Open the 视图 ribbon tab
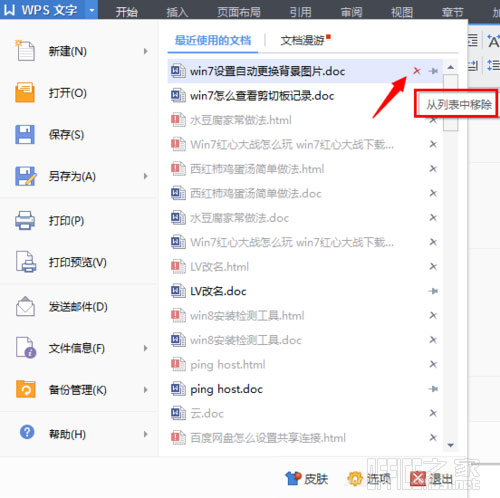Viewport: 500px width, 498px height. (402, 12)
